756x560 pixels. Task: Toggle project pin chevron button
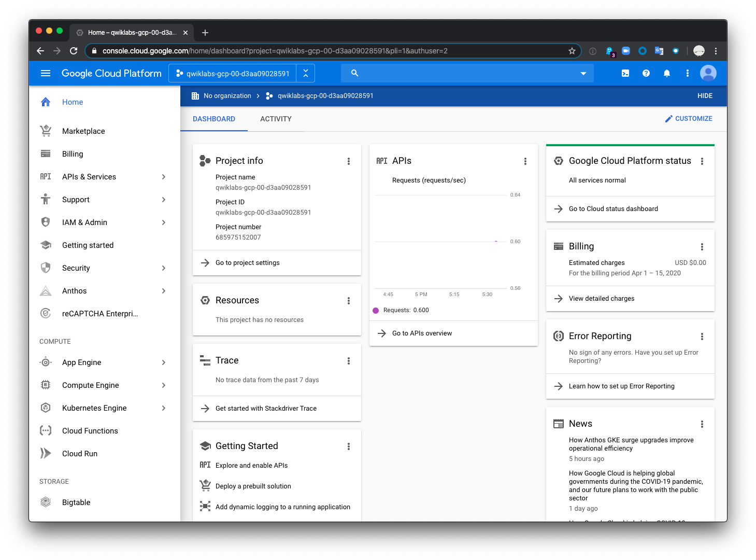[306, 74]
